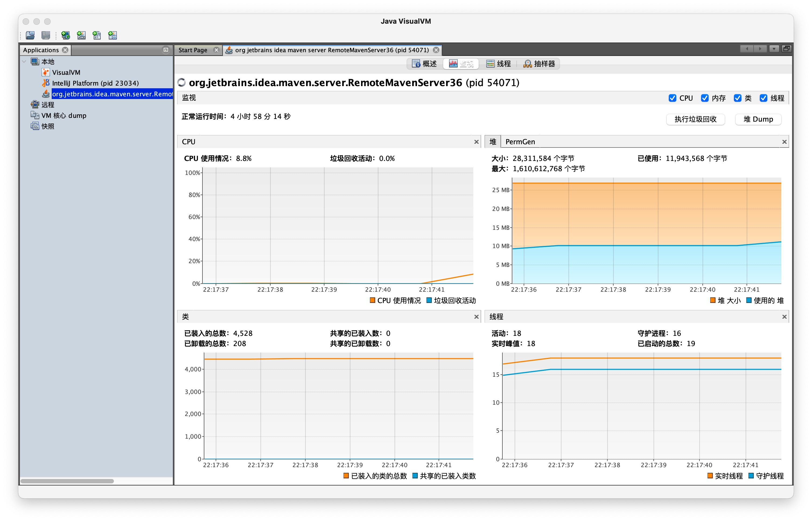Click Add Application Snapshot toolbar icon
The width and height of the screenshot is (812, 521).
[112, 35]
